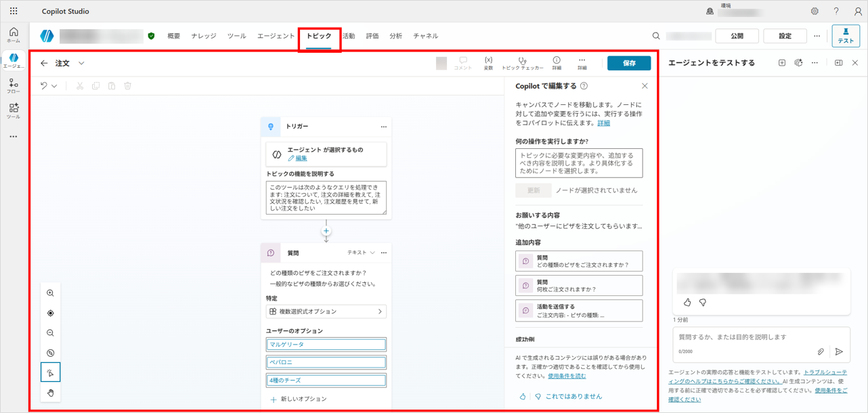This screenshot has height=413, width=868.
Task: Click the zoom in magnifier on canvas
Action: [x=51, y=293]
